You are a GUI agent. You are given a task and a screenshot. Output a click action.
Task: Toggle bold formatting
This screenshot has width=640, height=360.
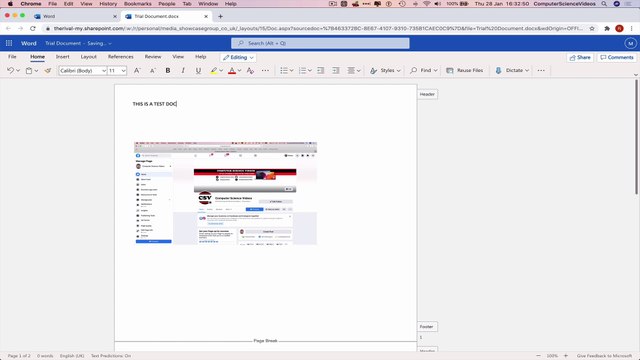coord(168,71)
